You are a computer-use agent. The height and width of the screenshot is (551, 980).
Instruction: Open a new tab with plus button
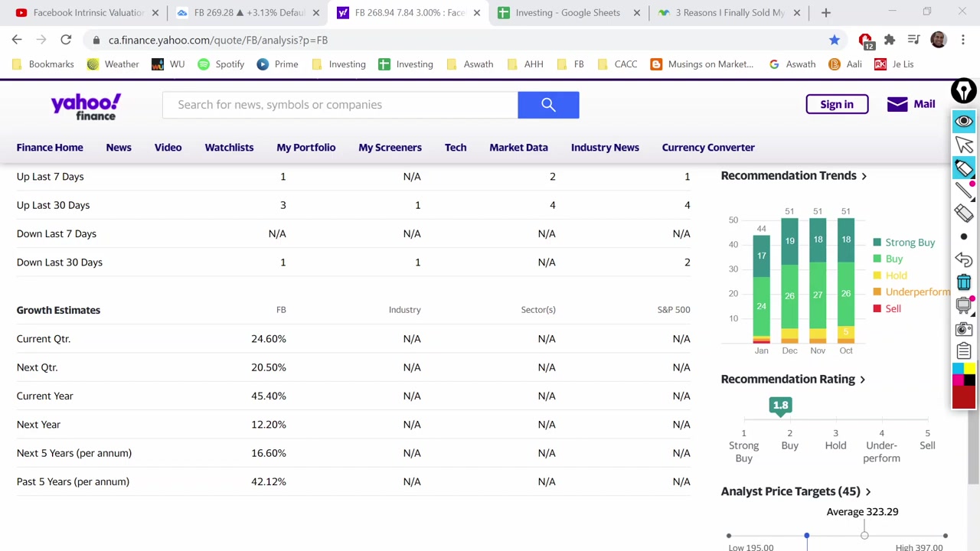click(x=825, y=12)
